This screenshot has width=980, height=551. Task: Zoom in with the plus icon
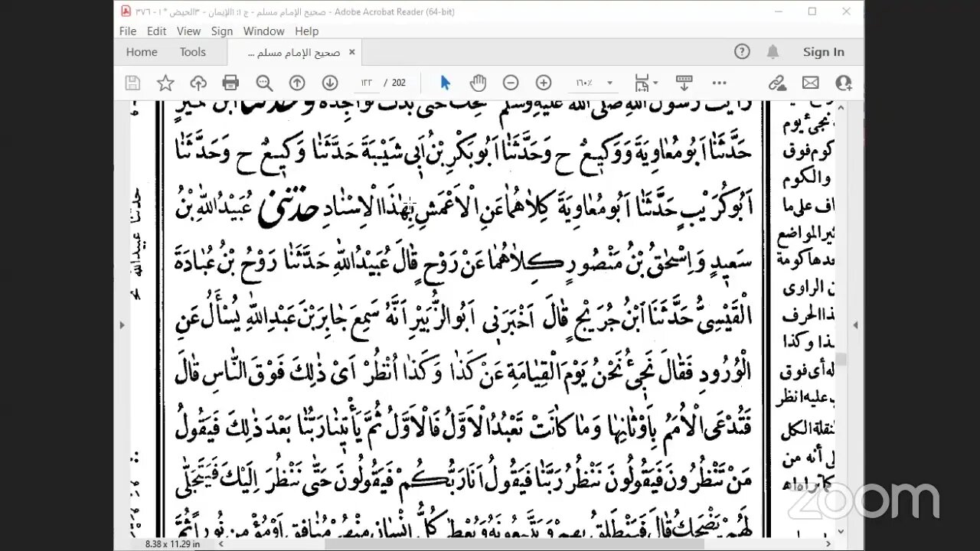click(x=544, y=83)
